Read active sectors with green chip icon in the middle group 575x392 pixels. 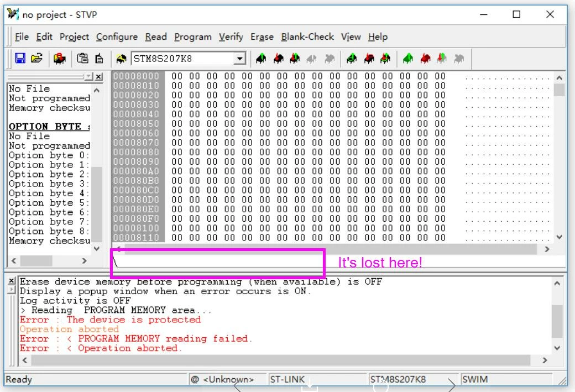pyautogui.click(x=352, y=58)
